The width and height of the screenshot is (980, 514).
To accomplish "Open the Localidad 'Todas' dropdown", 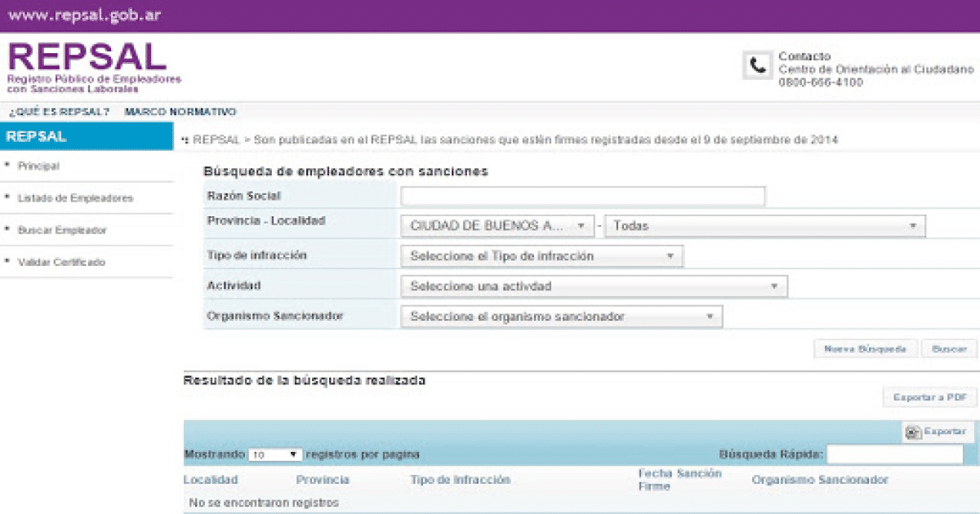I will [x=765, y=226].
